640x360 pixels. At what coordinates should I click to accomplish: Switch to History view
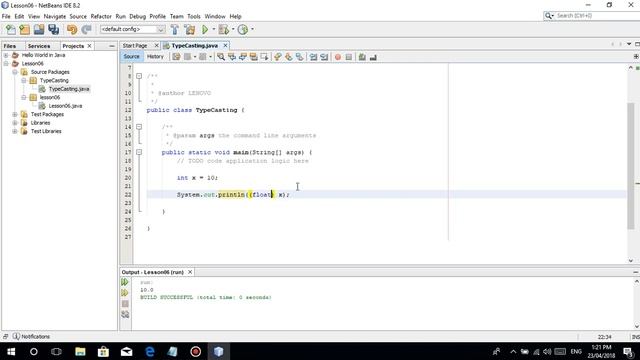click(155, 57)
